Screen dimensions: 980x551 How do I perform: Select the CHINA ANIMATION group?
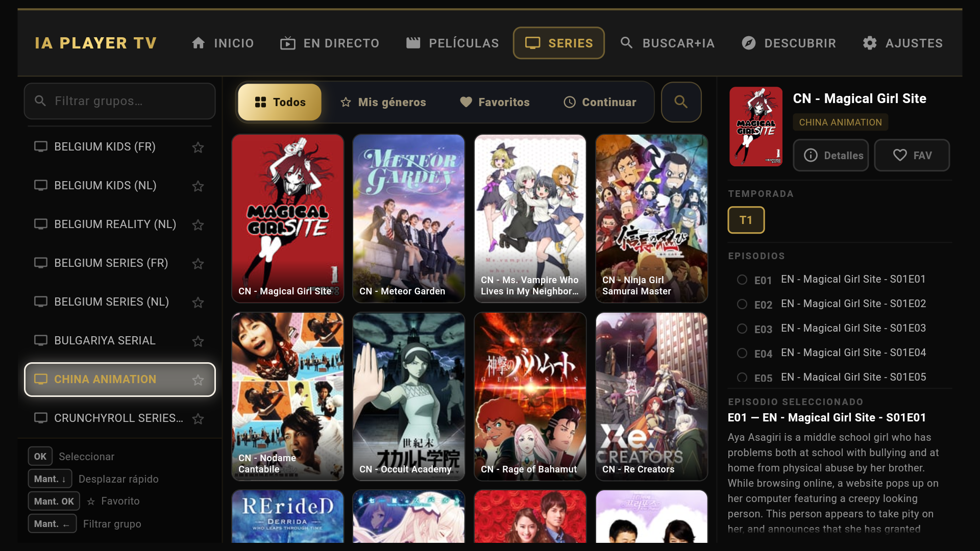(120, 380)
